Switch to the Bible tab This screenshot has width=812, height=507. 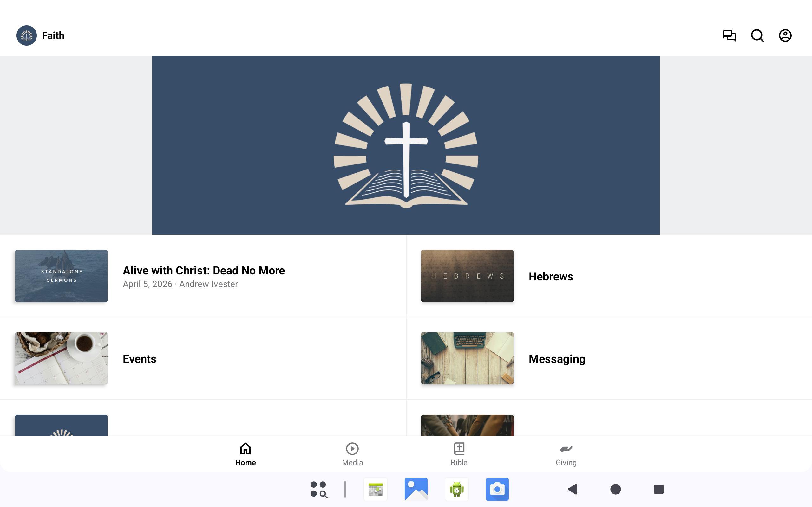459,454
